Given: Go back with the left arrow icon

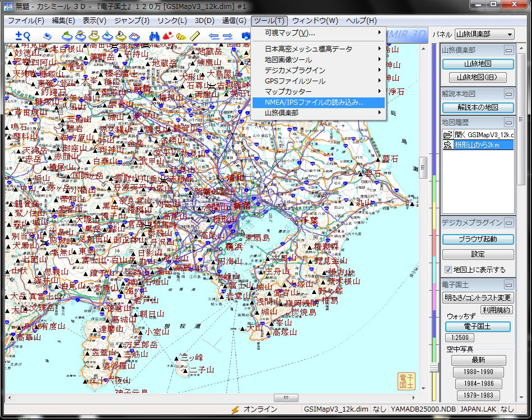Looking at the screenshot, I should click(x=214, y=36).
